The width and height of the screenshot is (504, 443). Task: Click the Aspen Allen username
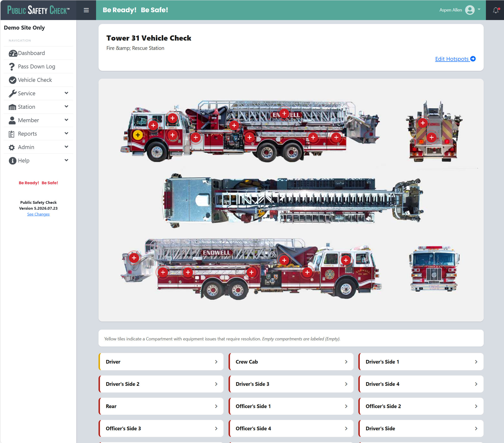pyautogui.click(x=450, y=10)
